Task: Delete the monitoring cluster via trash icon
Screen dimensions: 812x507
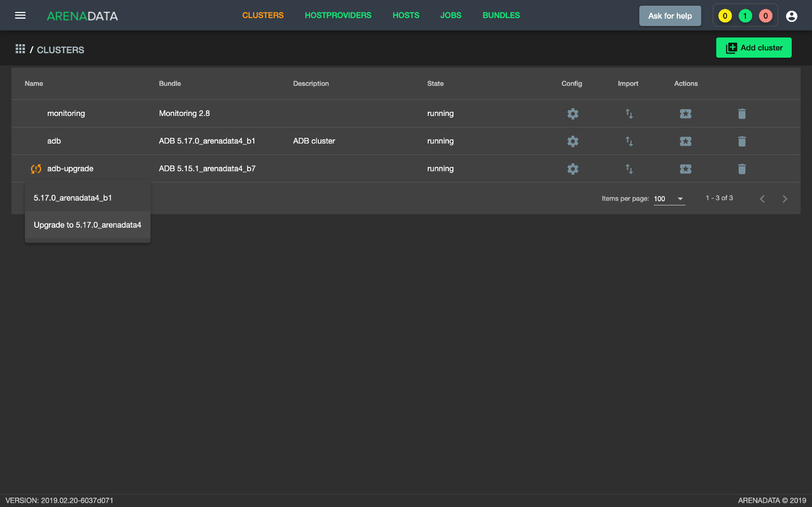Action: click(x=742, y=113)
